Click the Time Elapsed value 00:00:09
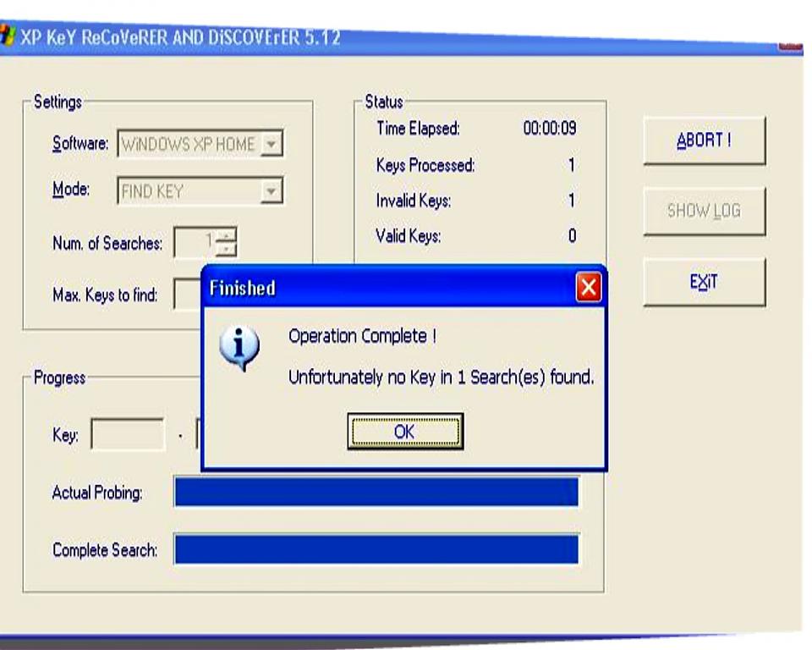This screenshot has width=812, height=650. pos(550,128)
